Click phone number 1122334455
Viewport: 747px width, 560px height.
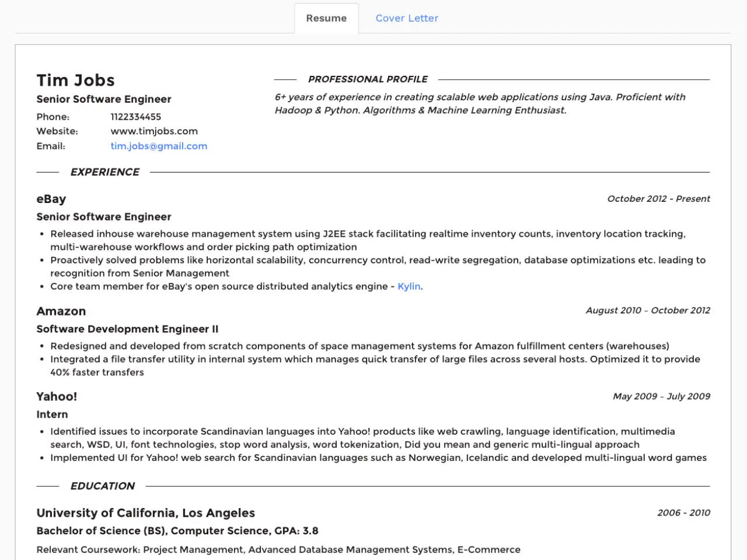pos(135,117)
